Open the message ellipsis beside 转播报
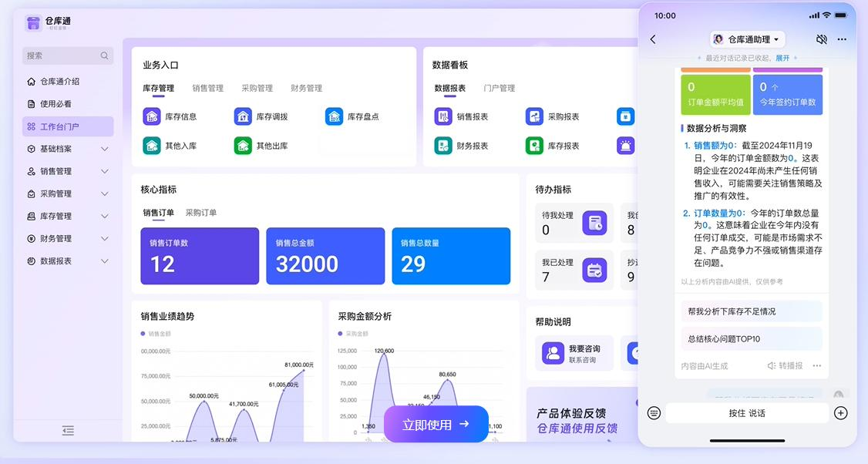 tap(817, 365)
